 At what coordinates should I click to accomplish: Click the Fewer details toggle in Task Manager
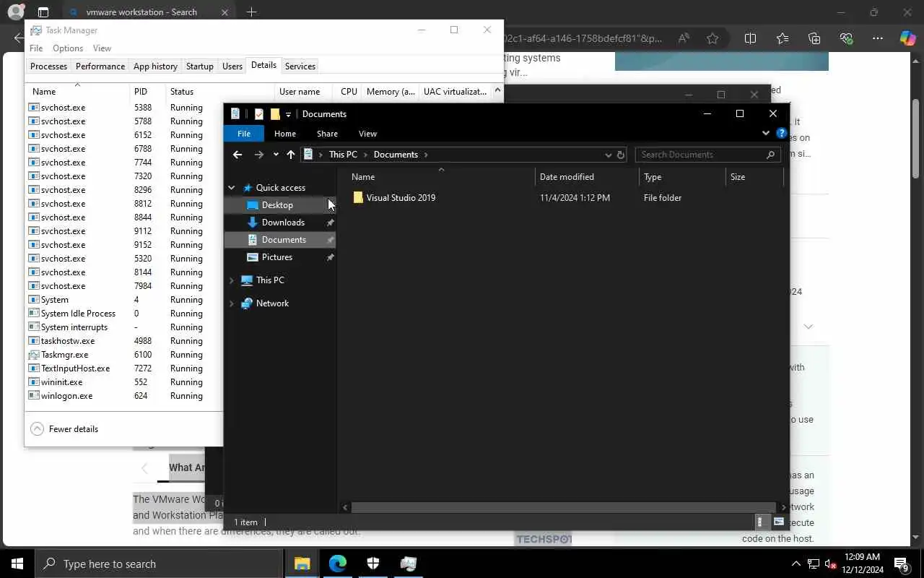pyautogui.click(x=64, y=429)
